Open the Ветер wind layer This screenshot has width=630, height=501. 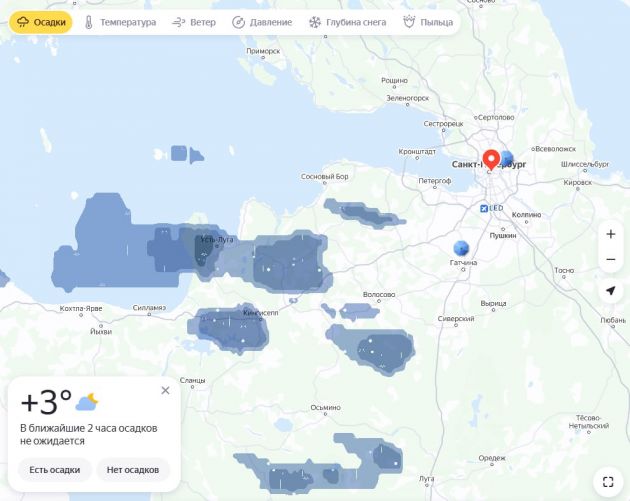pyautogui.click(x=194, y=22)
